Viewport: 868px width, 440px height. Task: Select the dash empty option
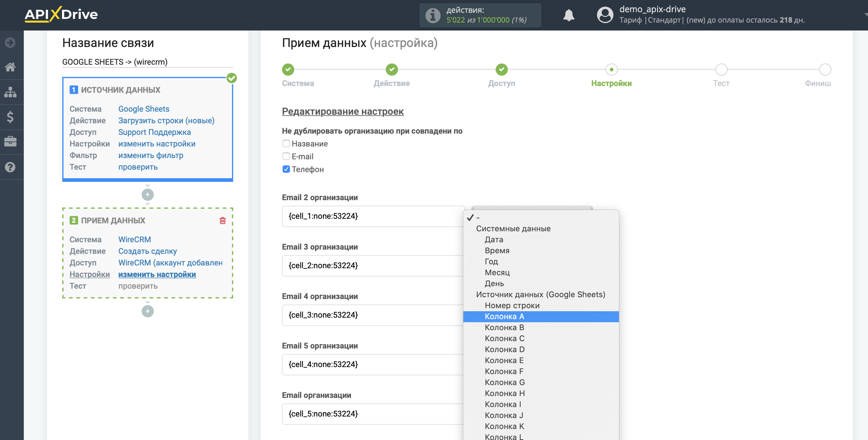[541, 218]
